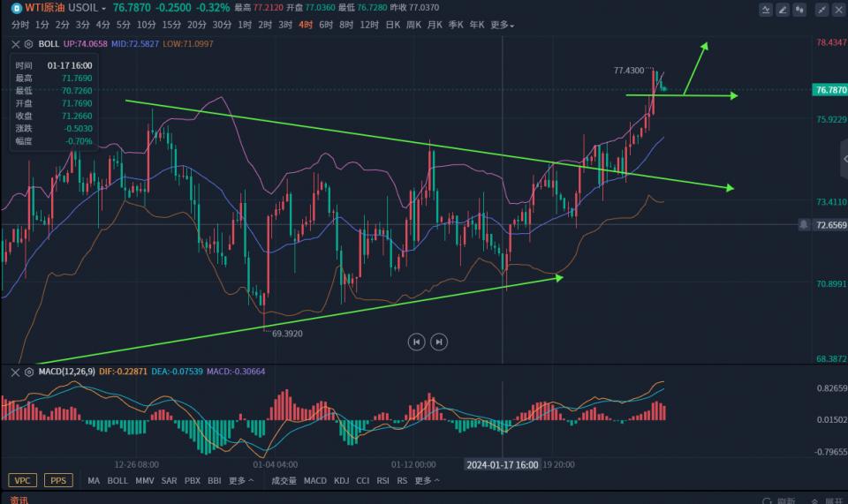
Task: Click the DEA:-0.07539 value
Action: [177, 372]
